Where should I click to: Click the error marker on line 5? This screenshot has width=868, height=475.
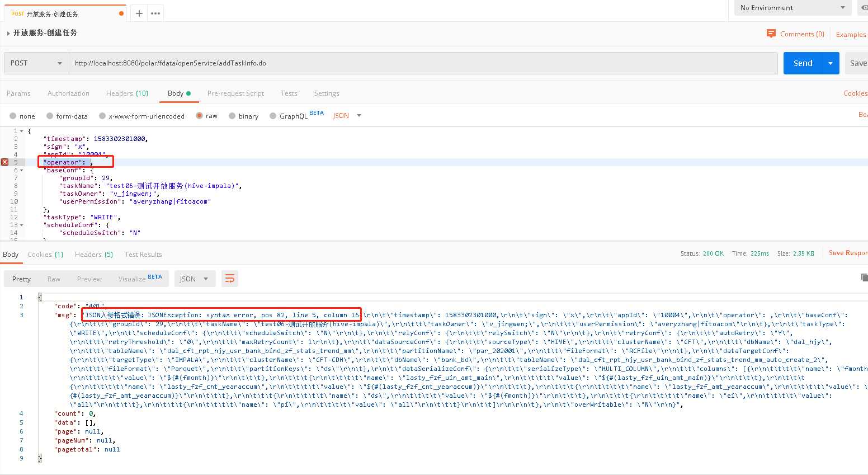click(x=5, y=162)
